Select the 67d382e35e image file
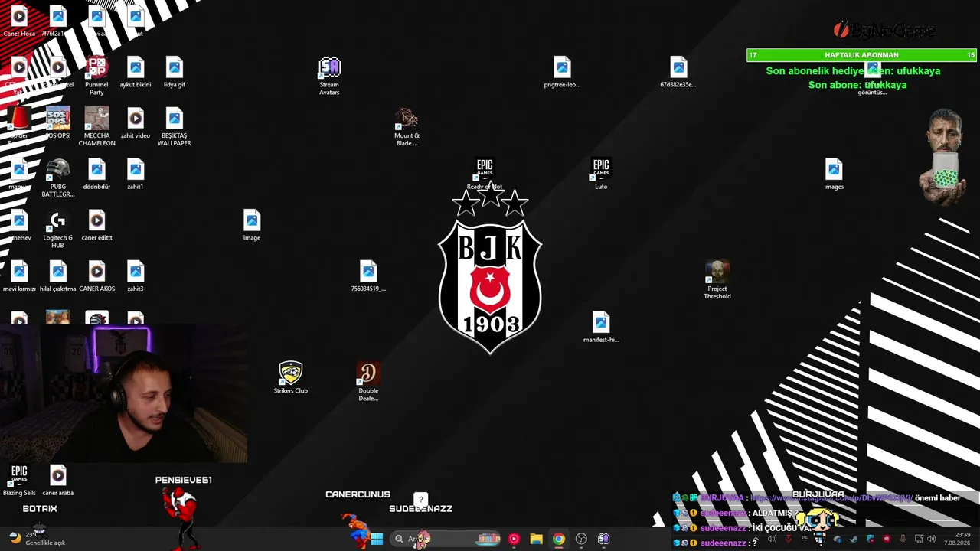 pyautogui.click(x=678, y=73)
